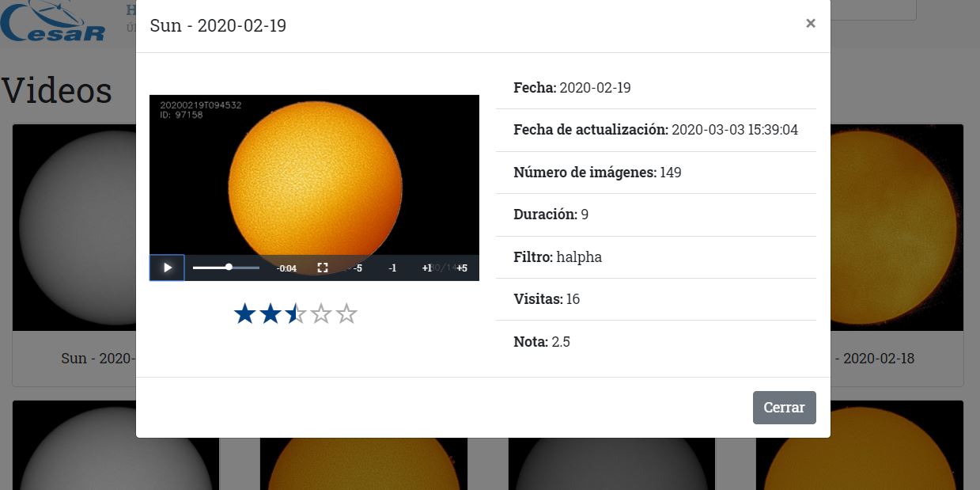The height and width of the screenshot is (490, 980).
Task: Click the video progress bar slider
Action: (226, 268)
